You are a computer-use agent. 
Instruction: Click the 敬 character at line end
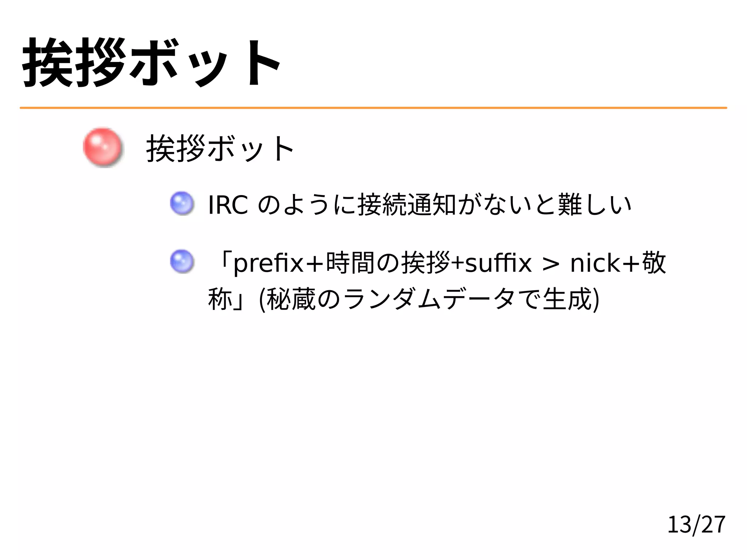[x=654, y=262]
